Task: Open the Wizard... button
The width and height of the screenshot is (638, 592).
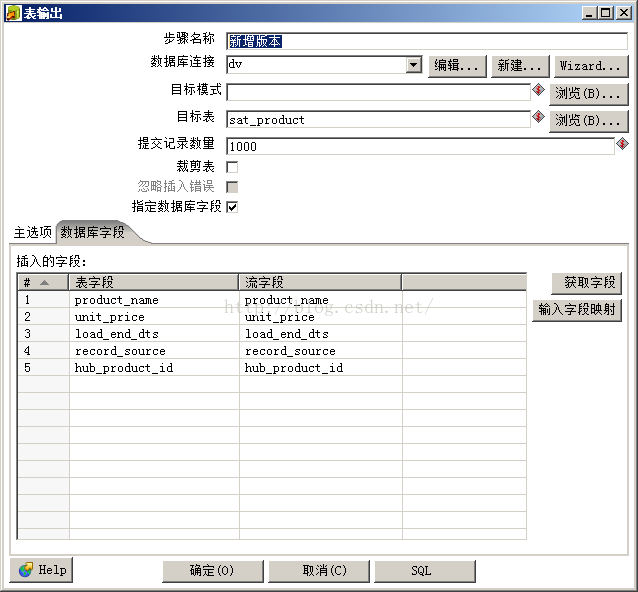Action: [591, 66]
